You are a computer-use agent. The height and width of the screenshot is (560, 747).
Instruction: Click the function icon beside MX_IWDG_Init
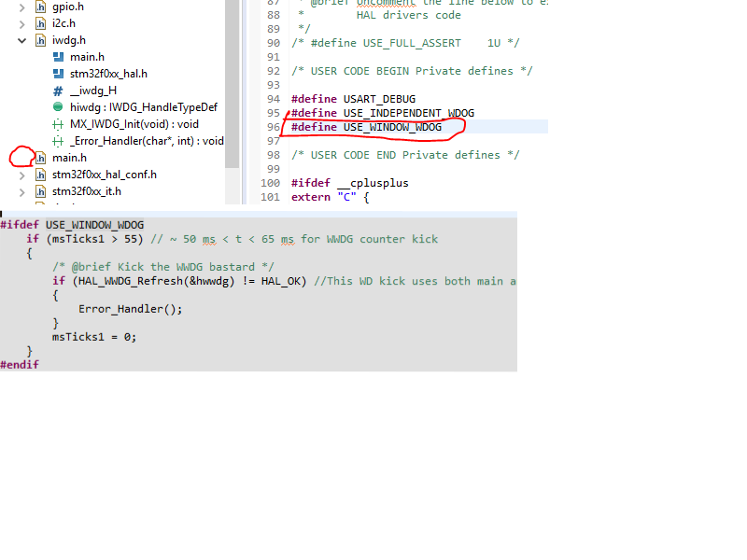[x=58, y=124]
